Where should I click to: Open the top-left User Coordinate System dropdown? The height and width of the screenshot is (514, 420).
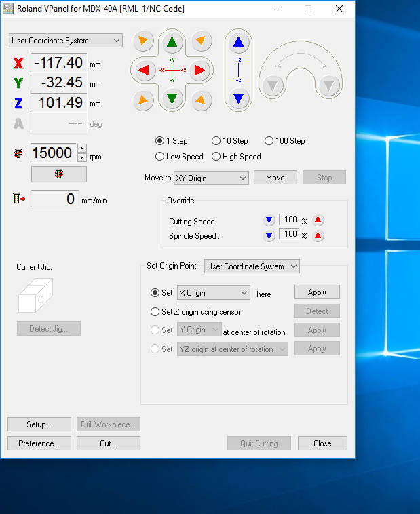[66, 41]
